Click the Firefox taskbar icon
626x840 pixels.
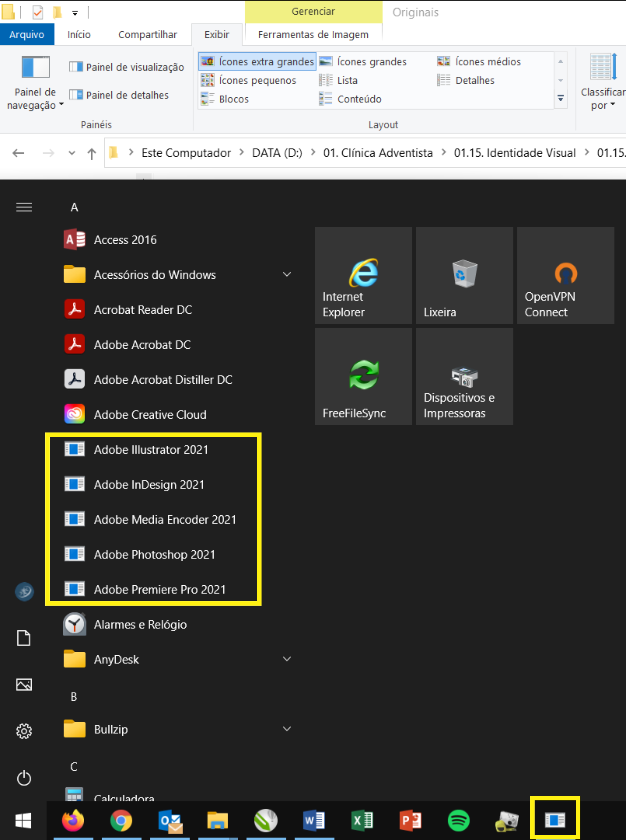click(x=73, y=820)
